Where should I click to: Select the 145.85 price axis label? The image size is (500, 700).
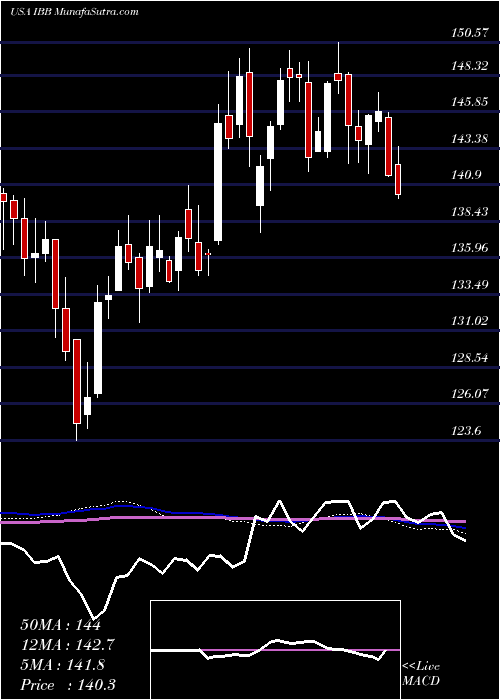click(x=471, y=102)
